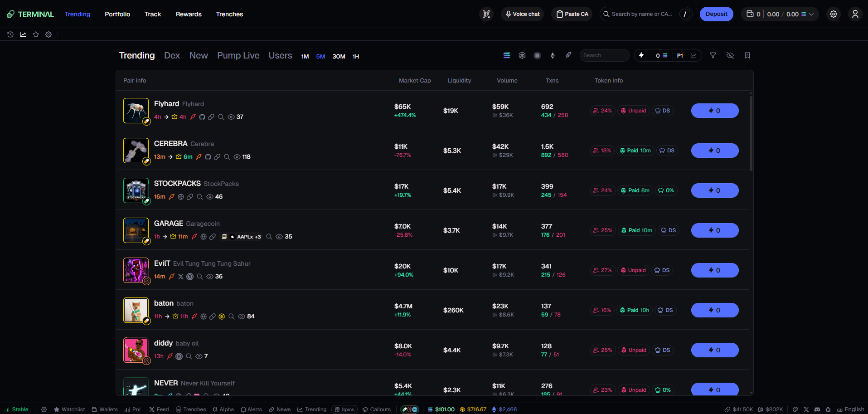
Task: Switch to the Pump Live tab
Action: (x=238, y=55)
